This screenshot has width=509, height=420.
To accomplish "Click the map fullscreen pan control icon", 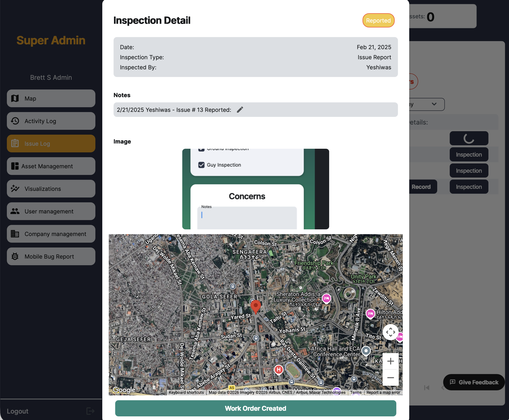I will (390, 332).
